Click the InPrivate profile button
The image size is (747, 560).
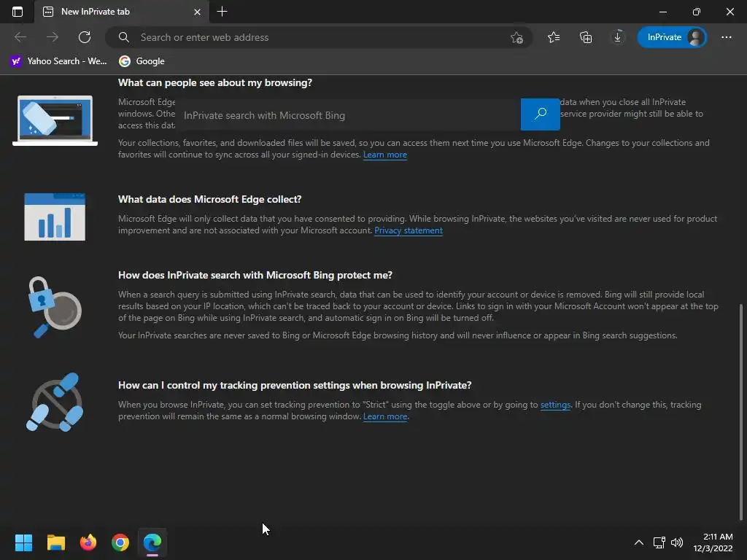coord(672,37)
